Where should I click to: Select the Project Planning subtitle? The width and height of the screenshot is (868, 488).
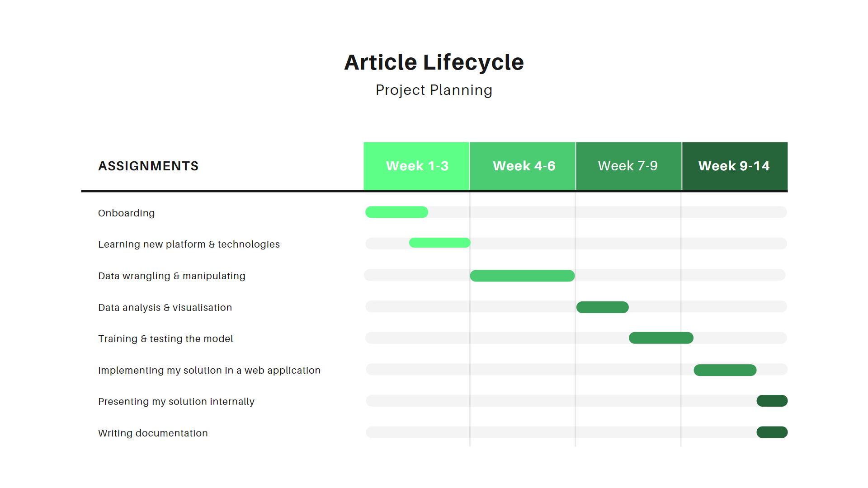coord(434,90)
